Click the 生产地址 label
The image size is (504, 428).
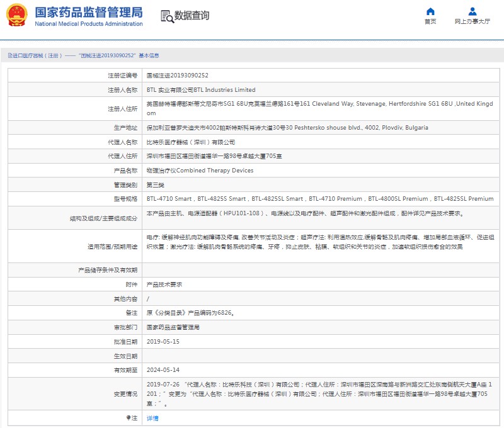[x=125, y=128]
